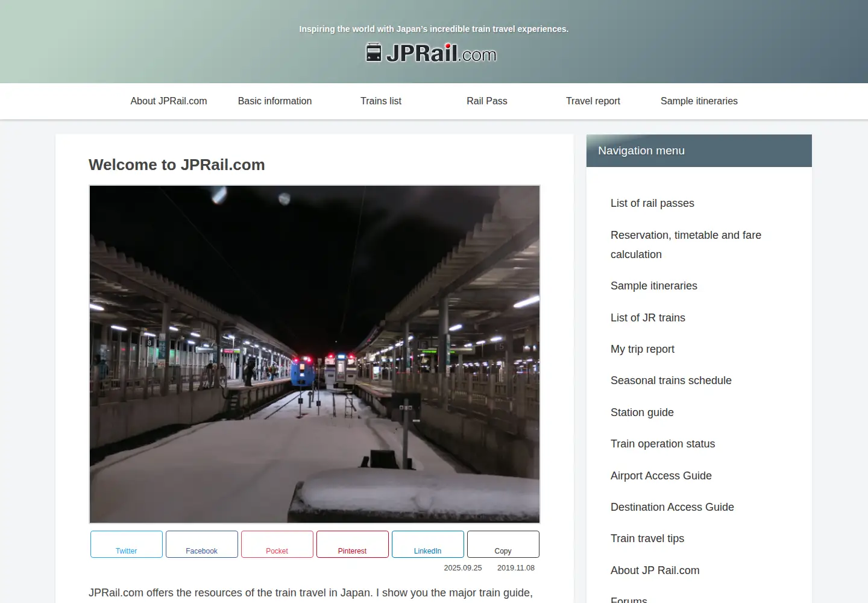Open Reservation, timetable and fare calculation
868x603 pixels.
[686, 245]
